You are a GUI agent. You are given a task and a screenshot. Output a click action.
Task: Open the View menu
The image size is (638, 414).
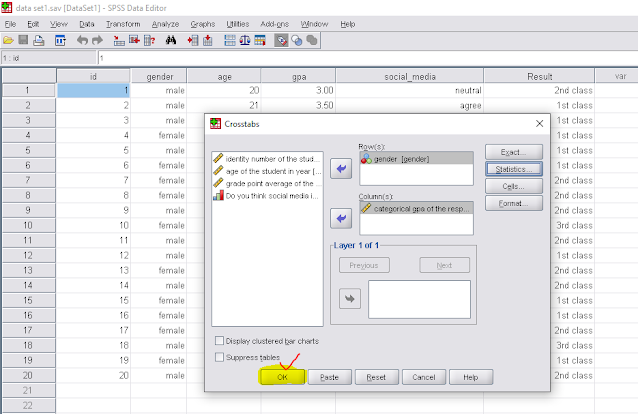point(59,24)
